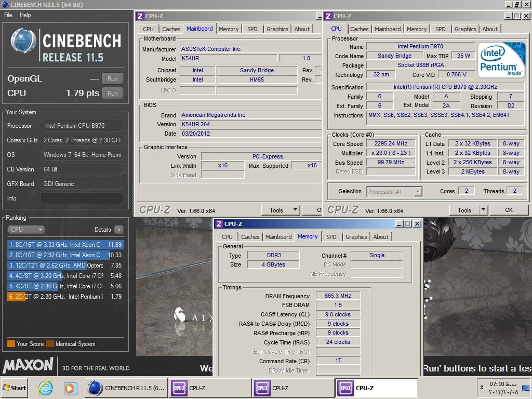Select CPU tab in Memory CPU-Z window
Viewport: 532px width, 399px height.
(x=228, y=237)
